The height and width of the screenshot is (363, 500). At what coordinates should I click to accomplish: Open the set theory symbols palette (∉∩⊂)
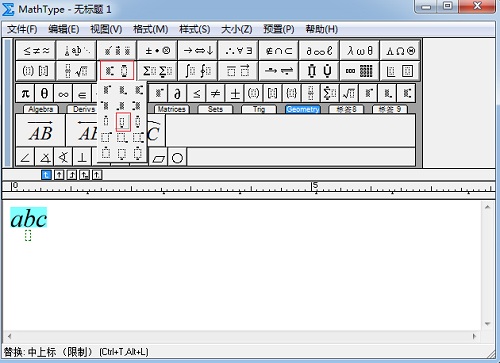[279, 51]
